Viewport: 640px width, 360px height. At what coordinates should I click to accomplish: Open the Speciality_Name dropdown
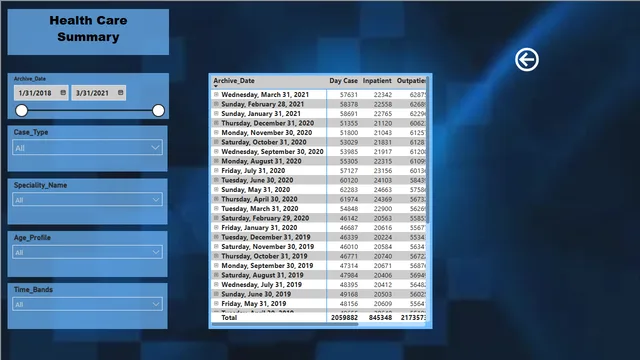tap(87, 200)
